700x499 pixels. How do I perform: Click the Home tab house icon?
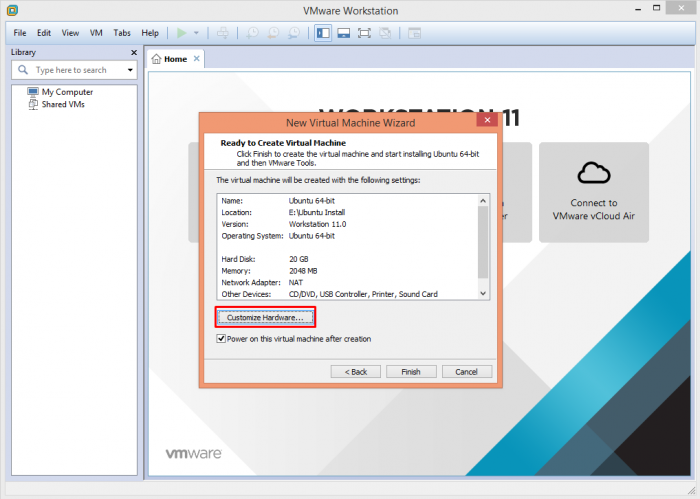tap(156, 58)
